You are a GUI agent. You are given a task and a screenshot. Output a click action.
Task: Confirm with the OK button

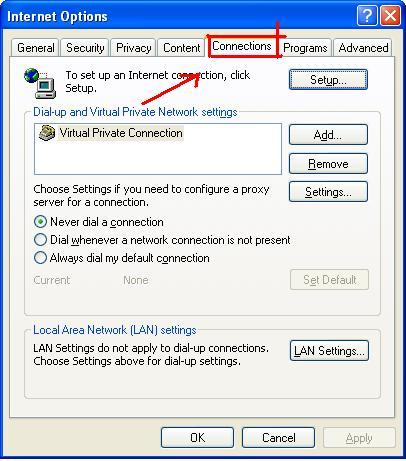tap(197, 437)
